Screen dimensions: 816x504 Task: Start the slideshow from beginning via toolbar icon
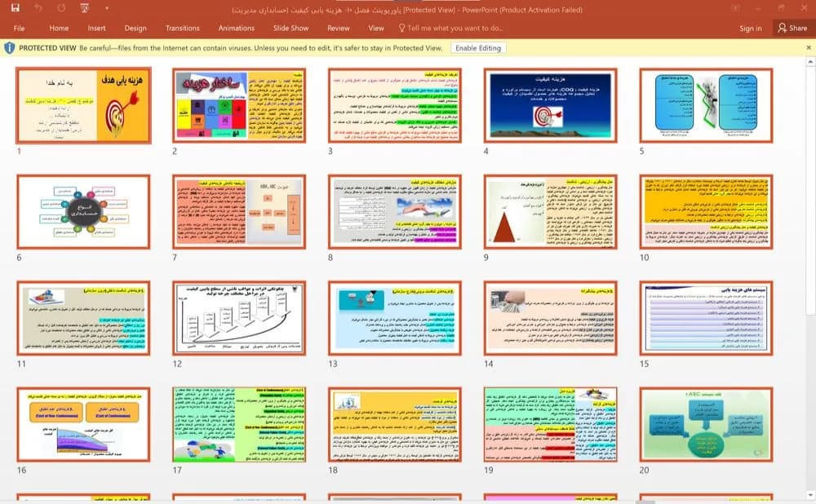[84, 8]
